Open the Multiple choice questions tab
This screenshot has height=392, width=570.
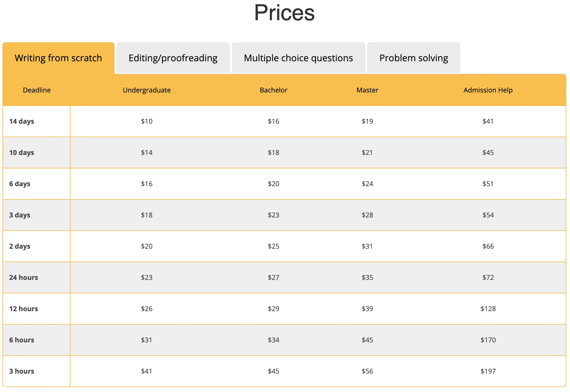tap(298, 58)
